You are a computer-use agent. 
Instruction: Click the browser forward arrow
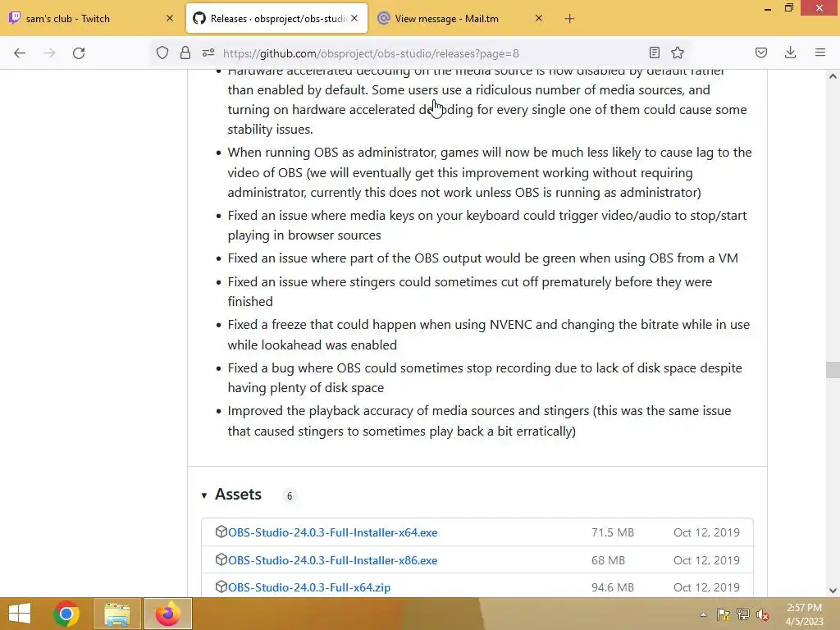(49, 53)
